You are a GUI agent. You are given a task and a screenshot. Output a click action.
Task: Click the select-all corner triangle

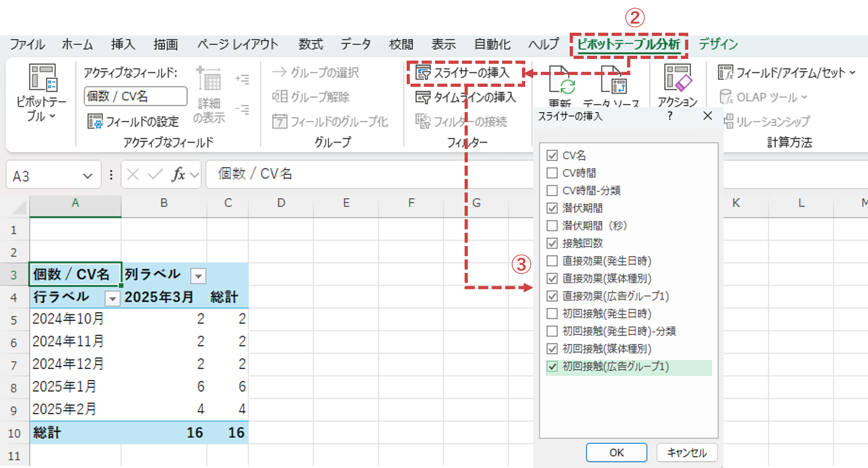click(19, 207)
